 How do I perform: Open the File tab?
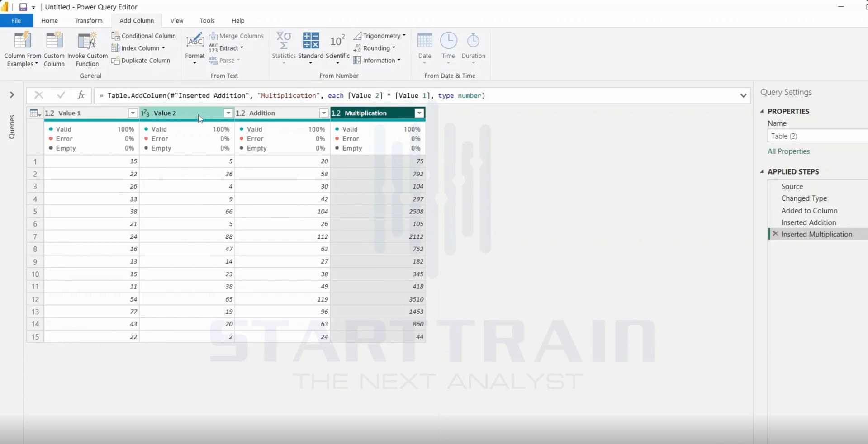pos(16,21)
